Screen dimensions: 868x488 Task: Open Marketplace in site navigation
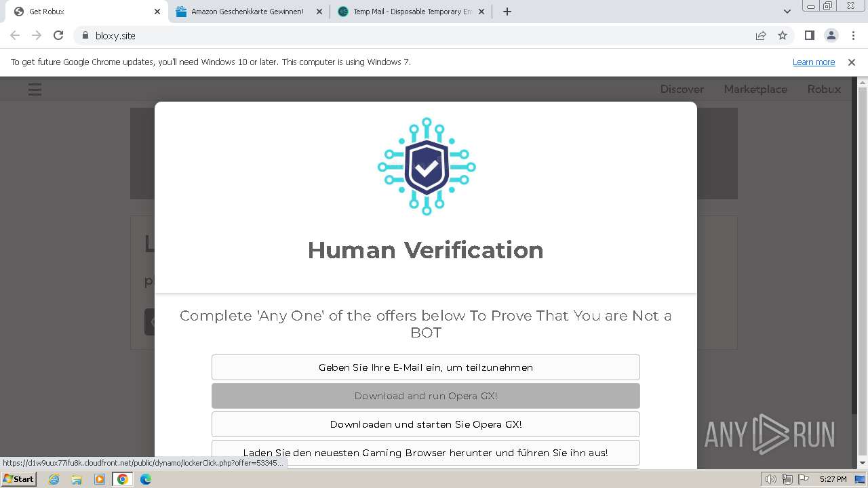(755, 89)
